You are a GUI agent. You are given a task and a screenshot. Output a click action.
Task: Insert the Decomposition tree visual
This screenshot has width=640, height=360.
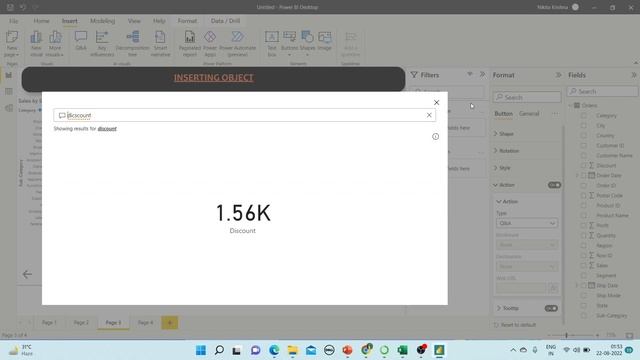[132, 44]
